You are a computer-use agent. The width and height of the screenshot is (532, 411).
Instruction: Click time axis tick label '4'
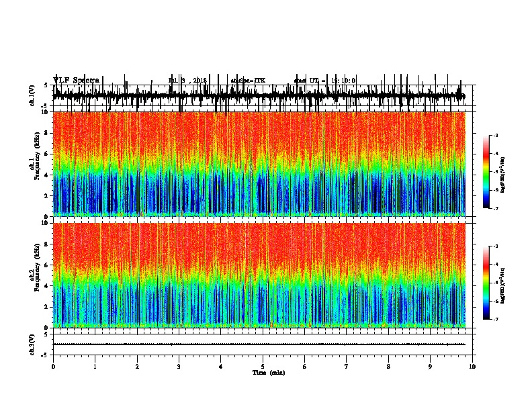(221, 367)
